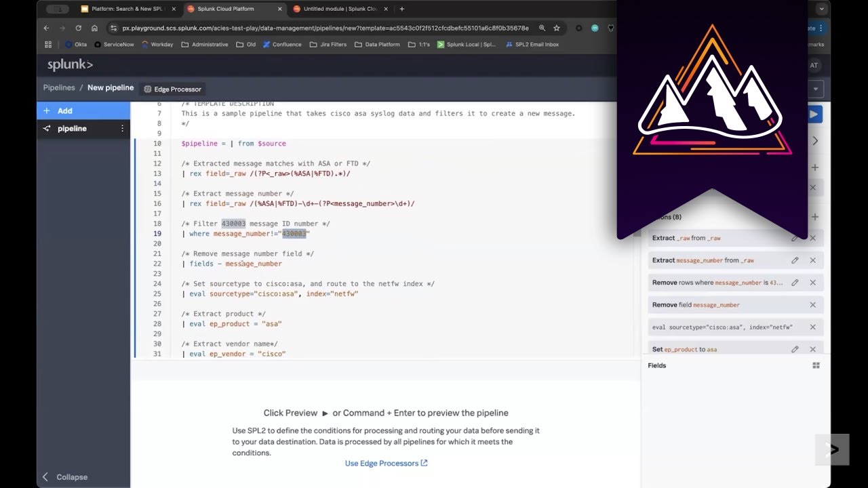The height and width of the screenshot is (488, 868).
Task: Edit the 'Set ep_product to asa' action
Action: (x=795, y=349)
